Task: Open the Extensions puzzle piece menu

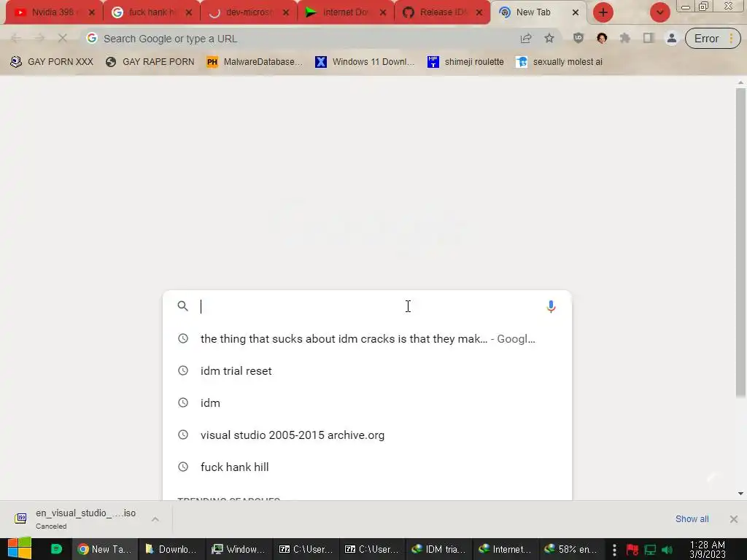Action: point(625,39)
